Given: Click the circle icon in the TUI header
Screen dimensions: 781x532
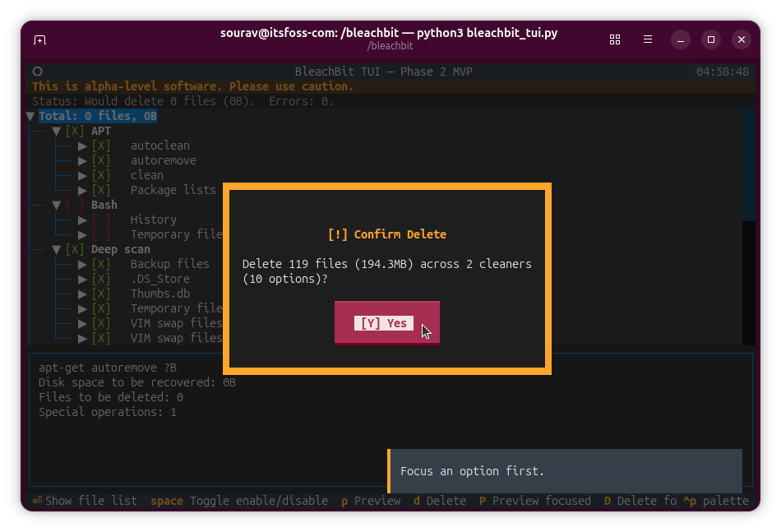Looking at the screenshot, I should [x=37, y=72].
